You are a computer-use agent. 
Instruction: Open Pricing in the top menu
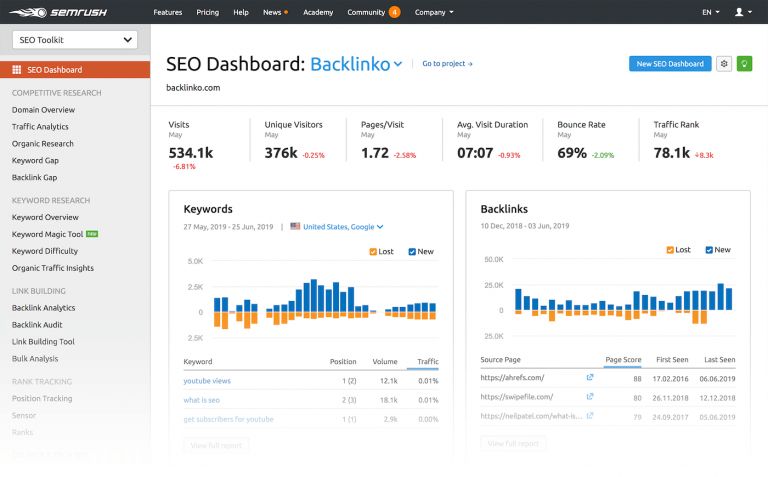pyautogui.click(x=207, y=12)
